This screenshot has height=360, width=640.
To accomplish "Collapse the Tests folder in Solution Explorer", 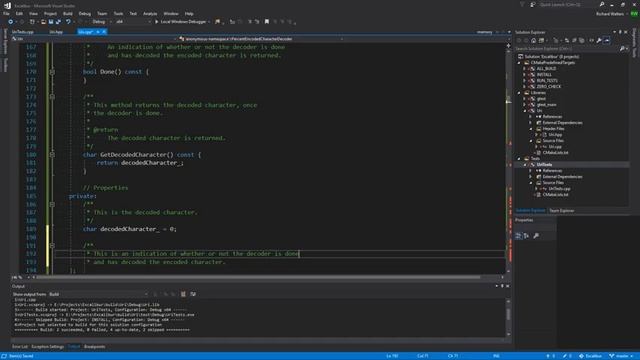I will (519, 158).
